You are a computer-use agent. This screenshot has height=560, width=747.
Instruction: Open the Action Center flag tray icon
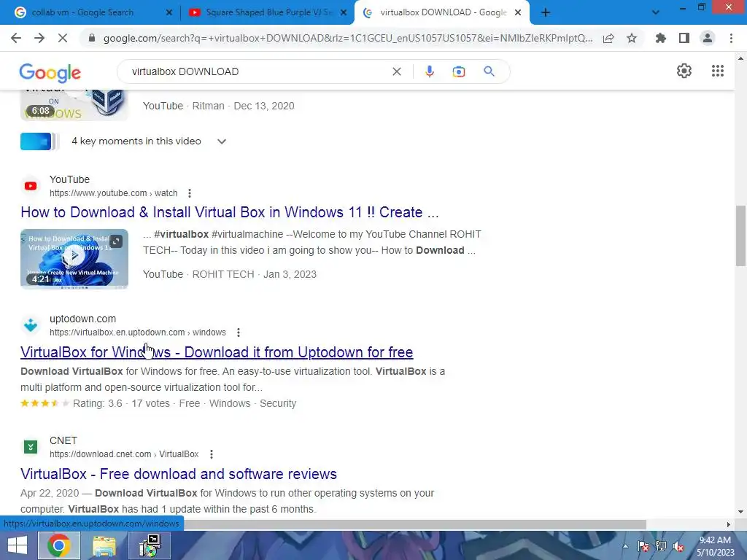(643, 546)
